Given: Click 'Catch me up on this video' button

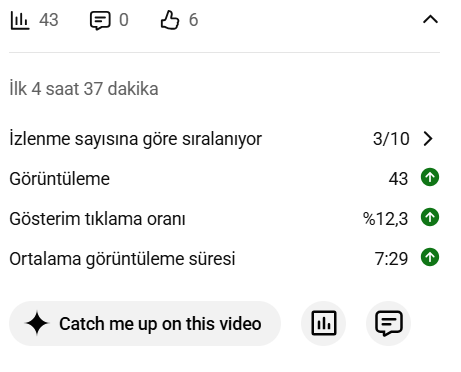Looking at the screenshot, I should point(145,323).
